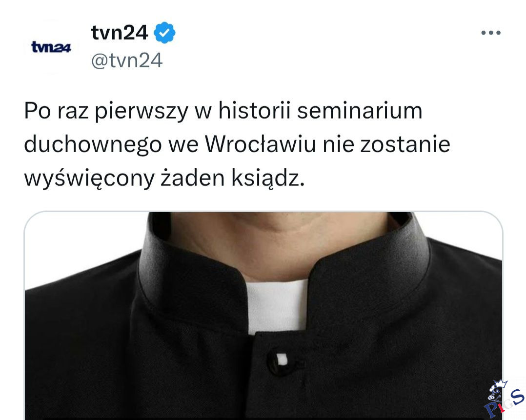Open the priest collar photo
The image size is (526, 420).
coord(263,316)
